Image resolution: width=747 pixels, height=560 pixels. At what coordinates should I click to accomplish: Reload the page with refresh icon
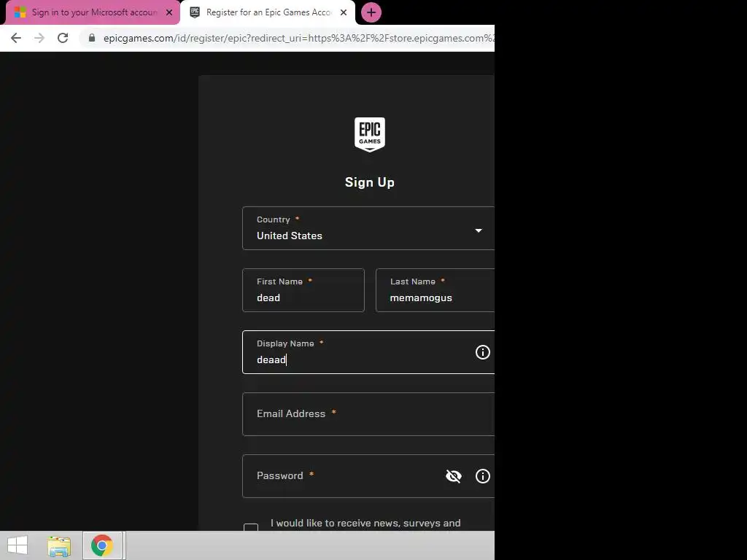63,38
